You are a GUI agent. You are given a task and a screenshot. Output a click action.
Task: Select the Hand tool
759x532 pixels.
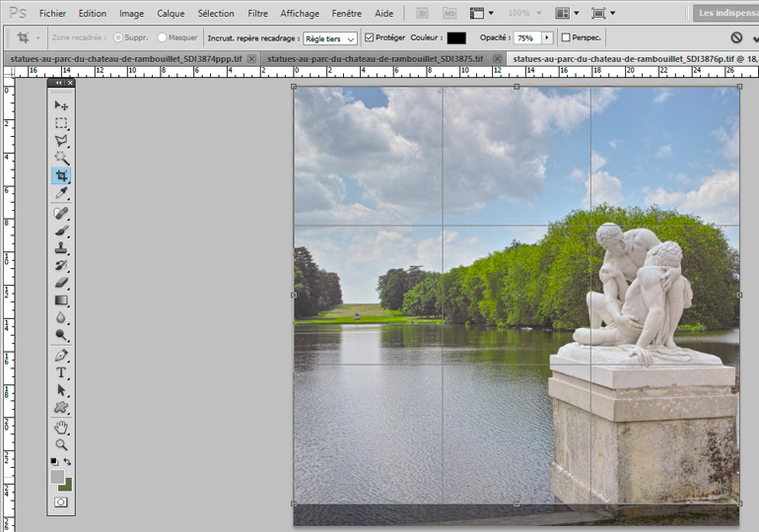pyautogui.click(x=61, y=428)
